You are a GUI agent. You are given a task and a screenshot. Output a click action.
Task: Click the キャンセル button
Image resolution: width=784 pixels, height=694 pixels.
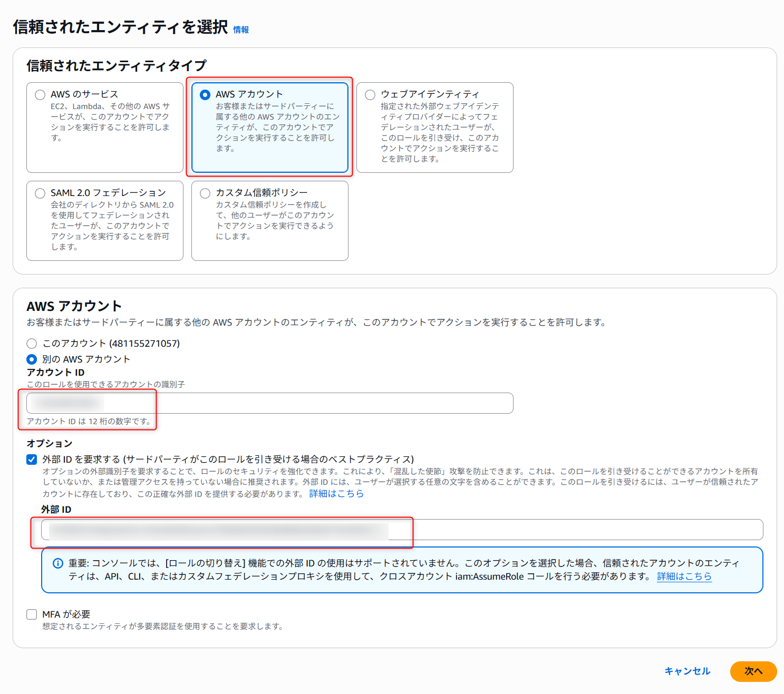coord(688,671)
